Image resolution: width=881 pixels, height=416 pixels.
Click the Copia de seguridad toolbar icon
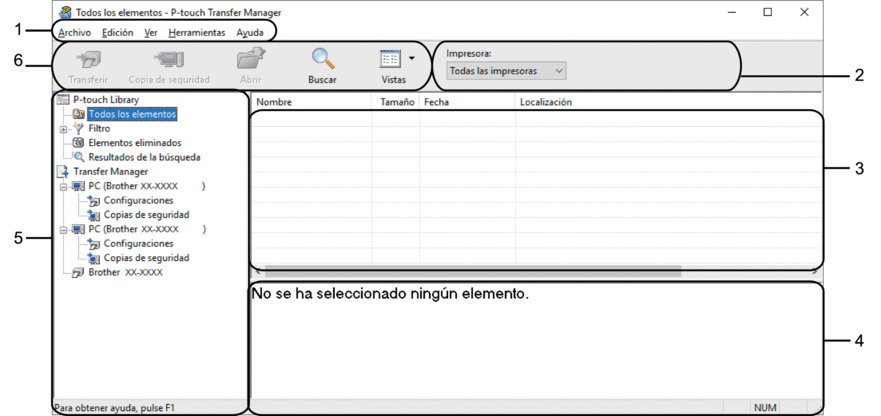click(x=169, y=60)
